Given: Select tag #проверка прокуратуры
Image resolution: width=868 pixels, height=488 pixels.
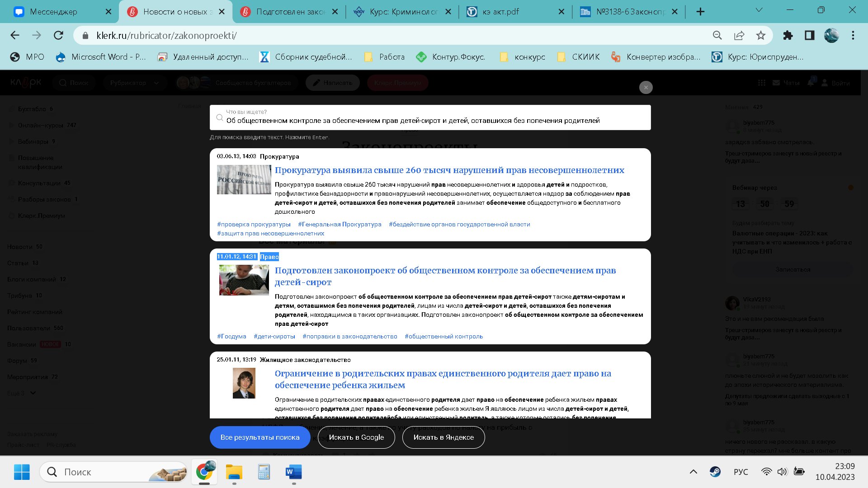Looking at the screenshot, I should (254, 224).
